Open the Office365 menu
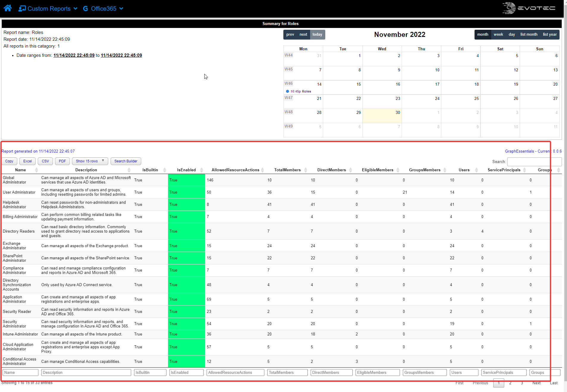The width and height of the screenshot is (567, 392). point(103,9)
